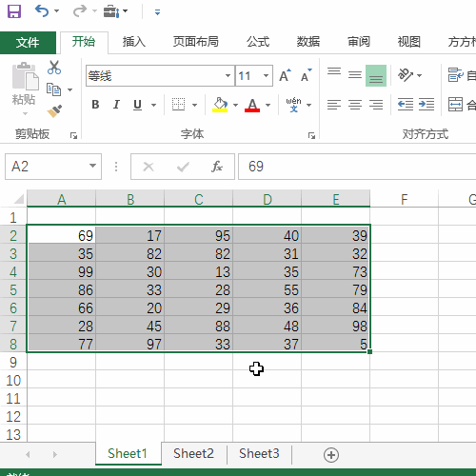This screenshot has height=476, width=476.
Task: Customize the Quick Access Toolbar
Action: (x=157, y=12)
